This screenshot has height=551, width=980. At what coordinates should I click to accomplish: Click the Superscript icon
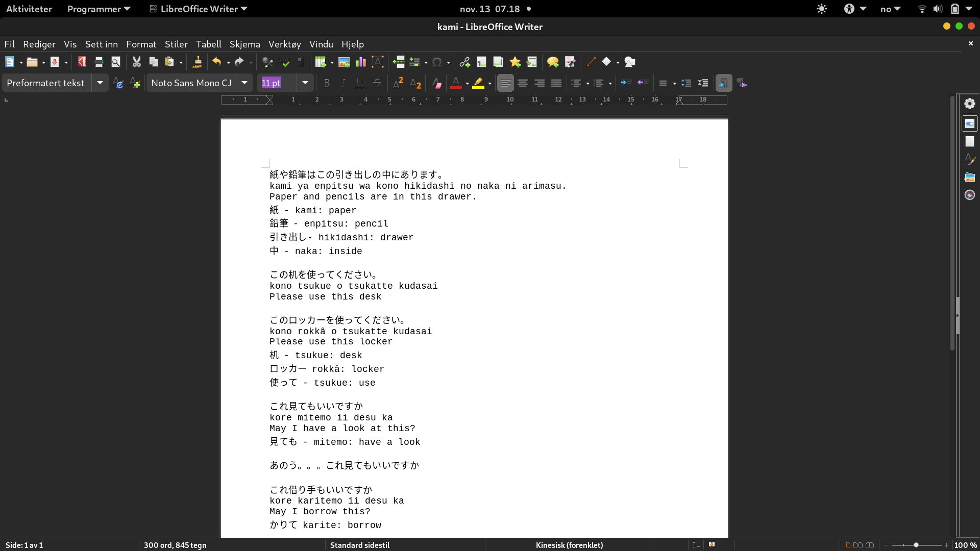[x=398, y=83]
